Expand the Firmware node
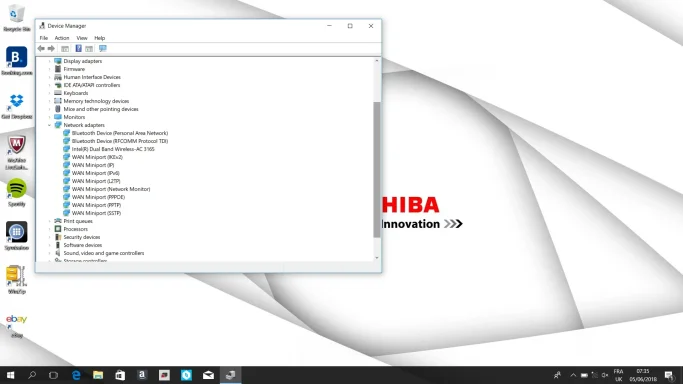 click(x=50, y=69)
